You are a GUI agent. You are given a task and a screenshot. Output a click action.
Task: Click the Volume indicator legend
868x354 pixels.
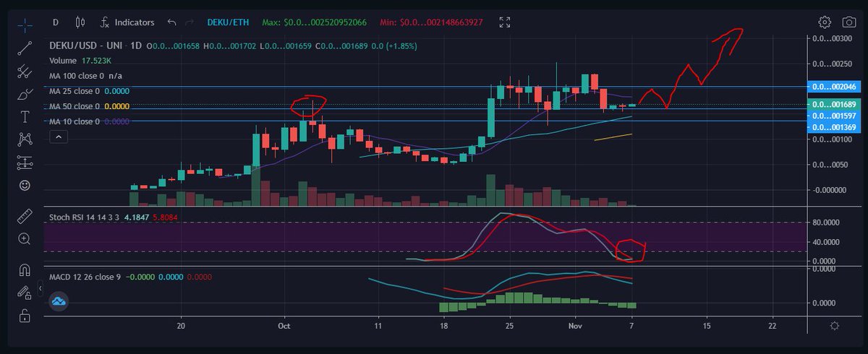(x=64, y=61)
